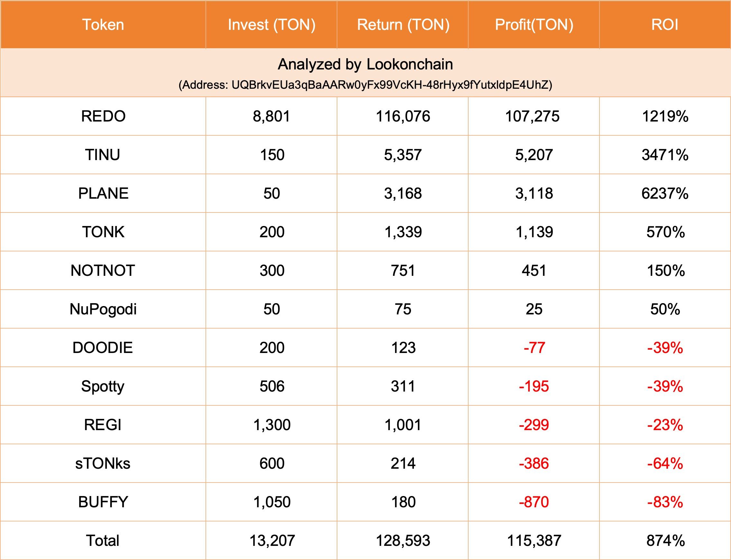This screenshot has height=560, width=731.
Task: Click the Analyzed by Lookonchain title
Action: pyautogui.click(x=365, y=64)
